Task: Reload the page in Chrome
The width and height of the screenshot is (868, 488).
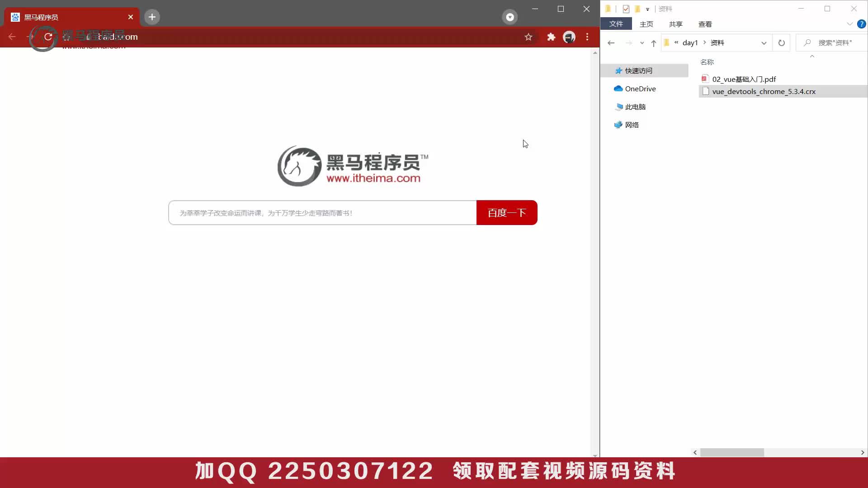Action: coord(48,37)
